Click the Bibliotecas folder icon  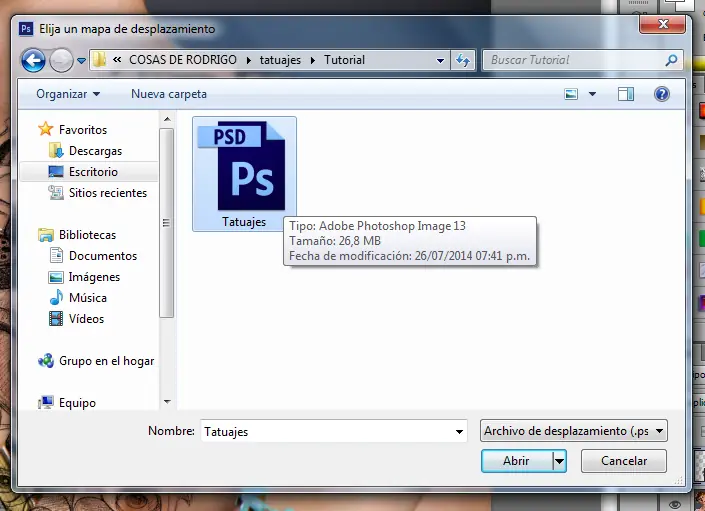point(46,235)
